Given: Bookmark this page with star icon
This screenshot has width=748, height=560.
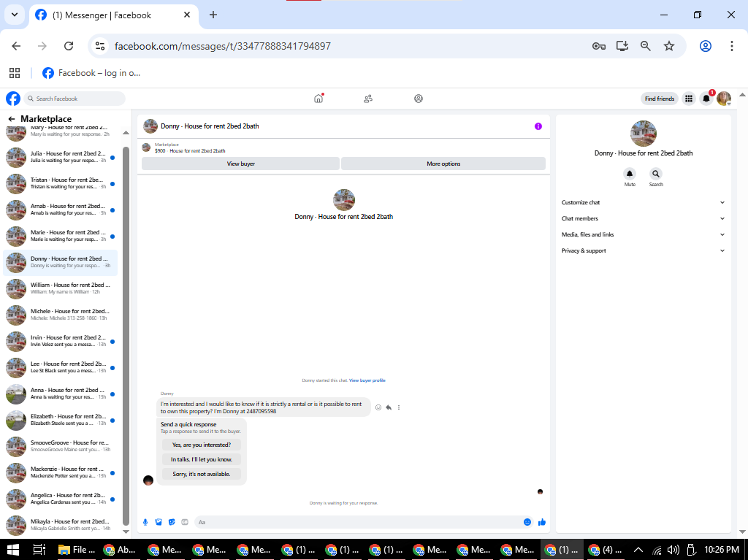Looking at the screenshot, I should coord(669,46).
